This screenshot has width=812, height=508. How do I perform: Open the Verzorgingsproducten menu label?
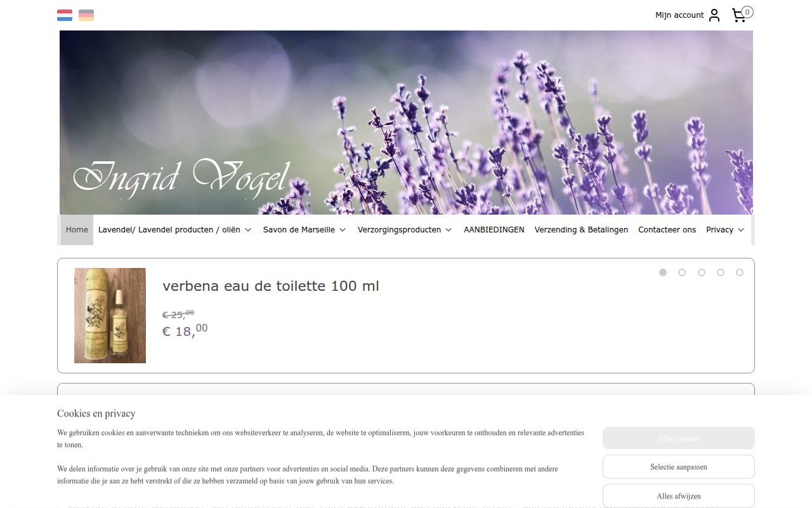[x=399, y=230]
